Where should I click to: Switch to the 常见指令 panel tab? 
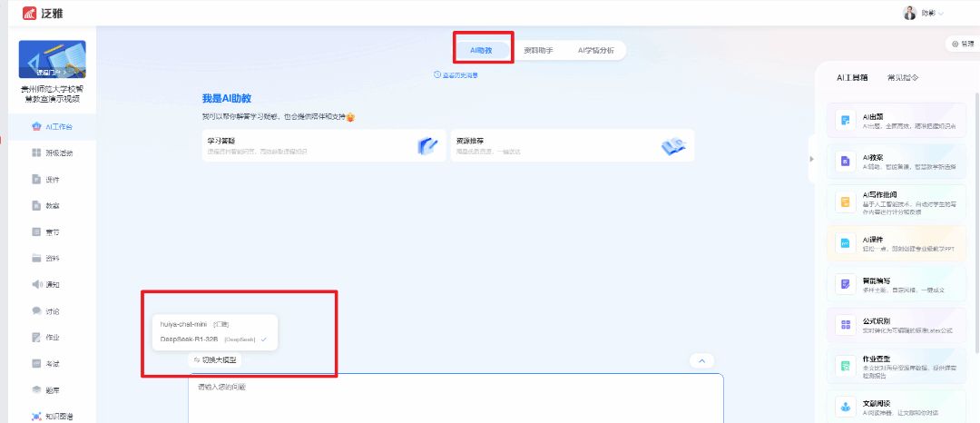tap(903, 77)
